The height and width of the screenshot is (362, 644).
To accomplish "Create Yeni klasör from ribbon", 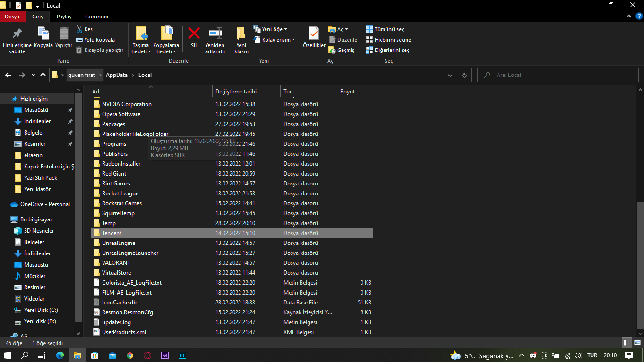I will [x=241, y=40].
